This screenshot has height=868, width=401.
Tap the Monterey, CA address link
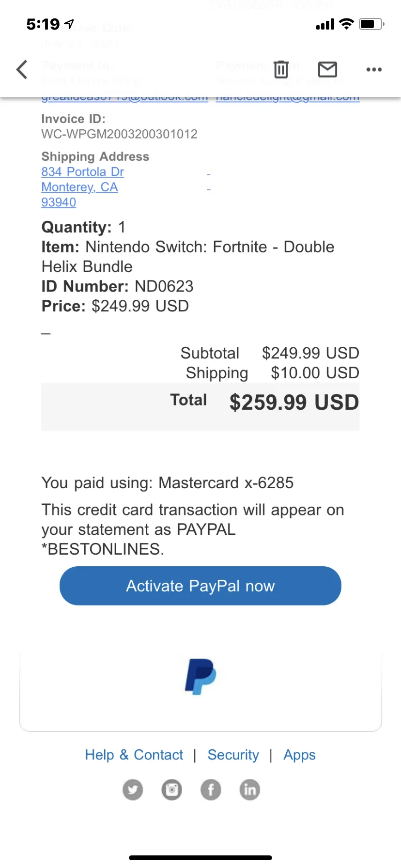pyautogui.click(x=80, y=187)
